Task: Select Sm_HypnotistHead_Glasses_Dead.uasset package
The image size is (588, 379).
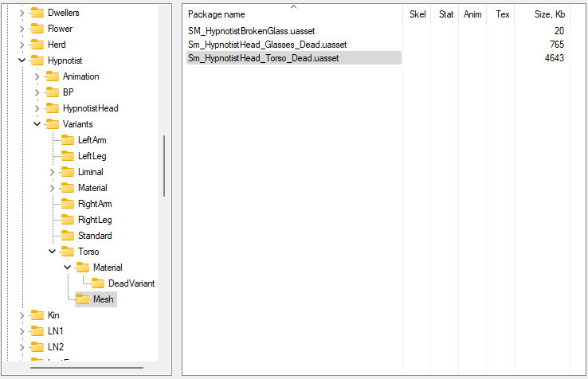Action: point(267,45)
